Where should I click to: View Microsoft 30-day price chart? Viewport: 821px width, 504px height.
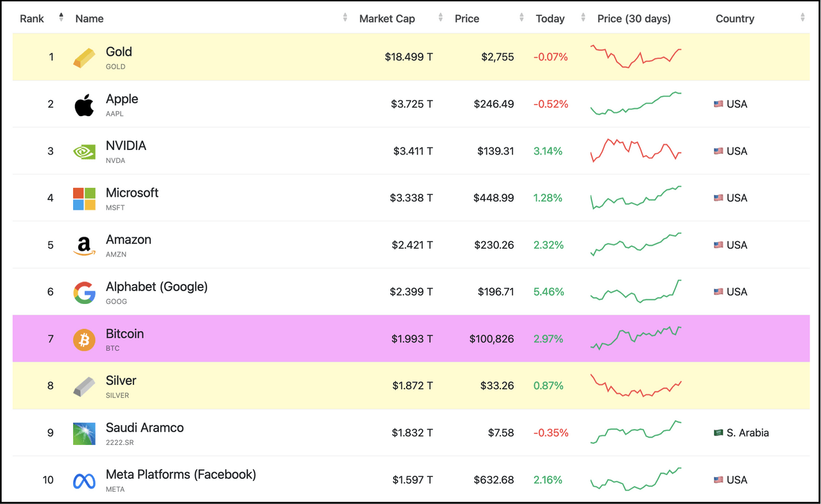click(x=636, y=197)
